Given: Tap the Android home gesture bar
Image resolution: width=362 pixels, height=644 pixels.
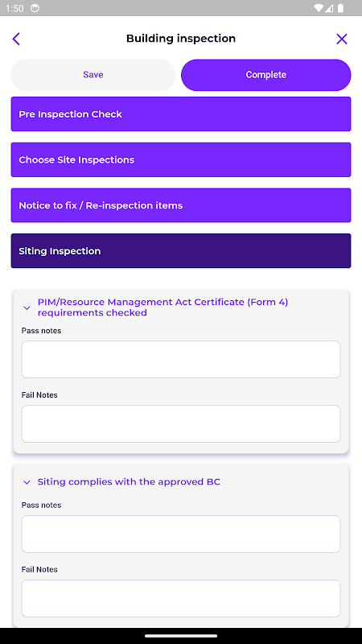Looking at the screenshot, I should (181, 636).
